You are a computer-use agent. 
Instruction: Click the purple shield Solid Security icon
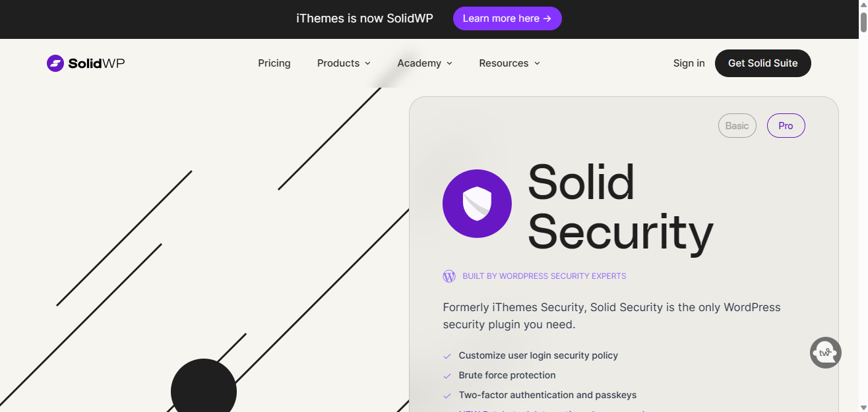tap(477, 203)
